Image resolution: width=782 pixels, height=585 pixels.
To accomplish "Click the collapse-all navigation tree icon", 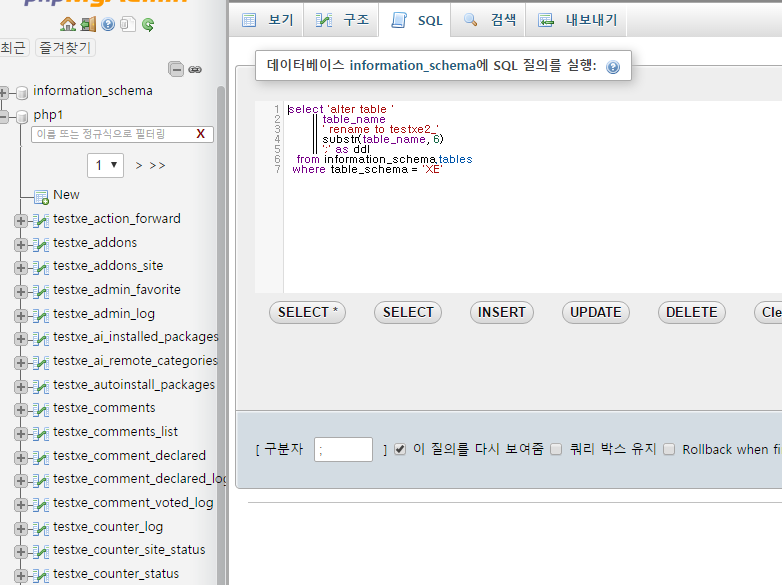I will pyautogui.click(x=176, y=69).
